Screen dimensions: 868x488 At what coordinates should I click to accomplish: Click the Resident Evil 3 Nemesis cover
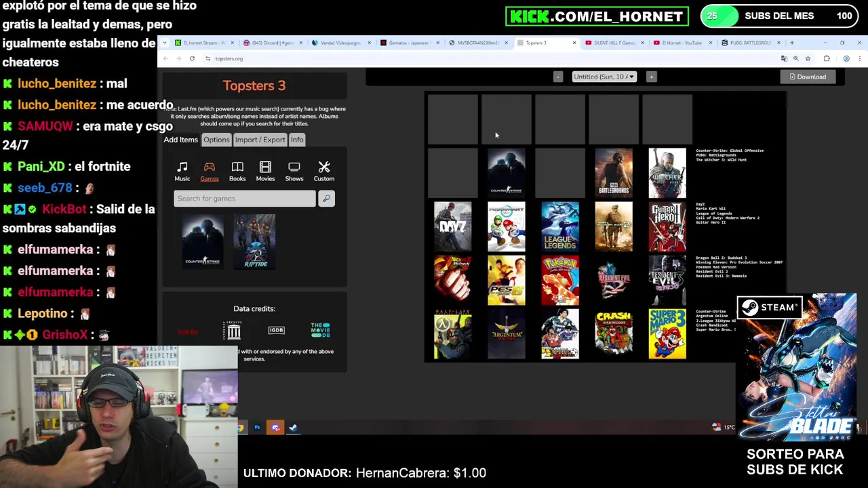pyautogui.click(x=667, y=280)
